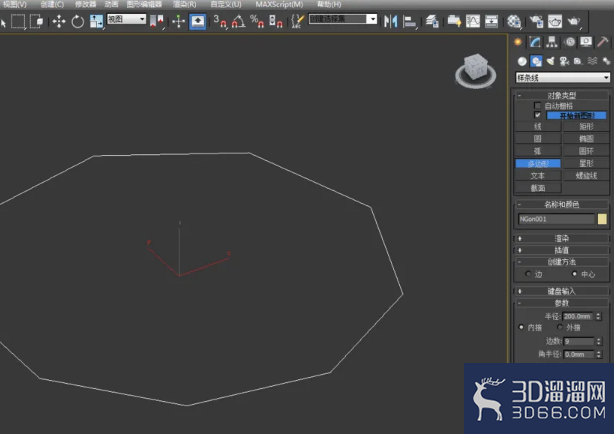Image resolution: width=614 pixels, height=434 pixels.
Task: Switch to the Create panel tab
Action: (518, 42)
